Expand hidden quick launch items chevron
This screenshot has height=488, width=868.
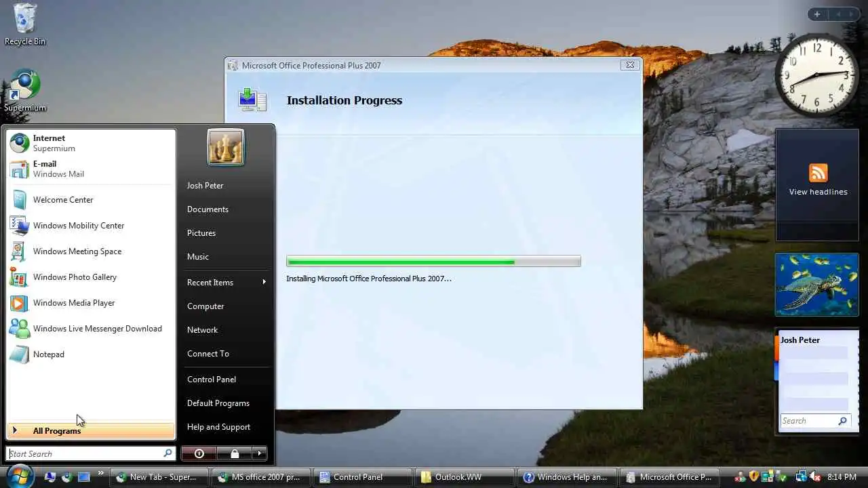point(101,473)
